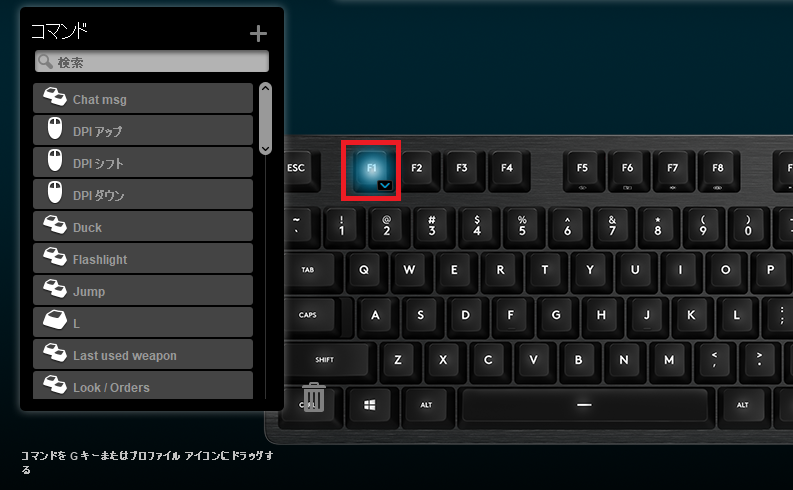Click the command list scroll-up arrow
The height and width of the screenshot is (490, 793).
point(266,88)
